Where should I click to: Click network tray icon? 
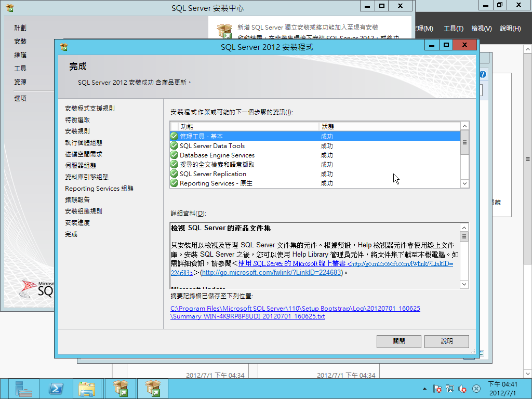[x=450, y=389]
